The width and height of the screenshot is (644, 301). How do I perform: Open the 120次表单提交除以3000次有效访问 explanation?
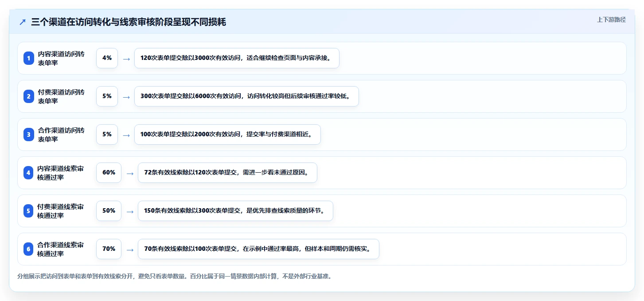tap(237, 58)
